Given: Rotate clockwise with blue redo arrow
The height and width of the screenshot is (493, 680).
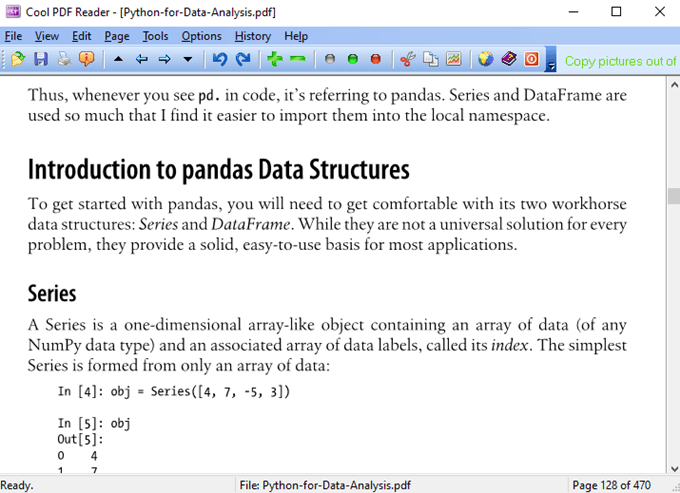Looking at the screenshot, I should (243, 59).
